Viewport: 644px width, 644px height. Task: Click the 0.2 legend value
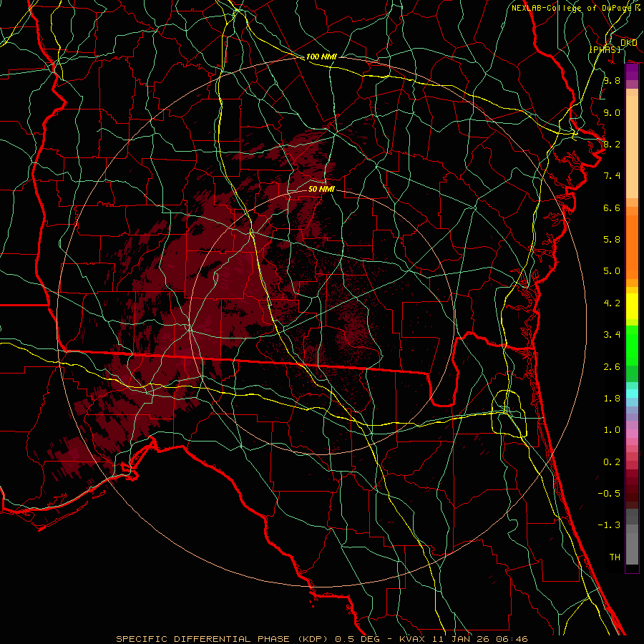pyautogui.click(x=612, y=462)
